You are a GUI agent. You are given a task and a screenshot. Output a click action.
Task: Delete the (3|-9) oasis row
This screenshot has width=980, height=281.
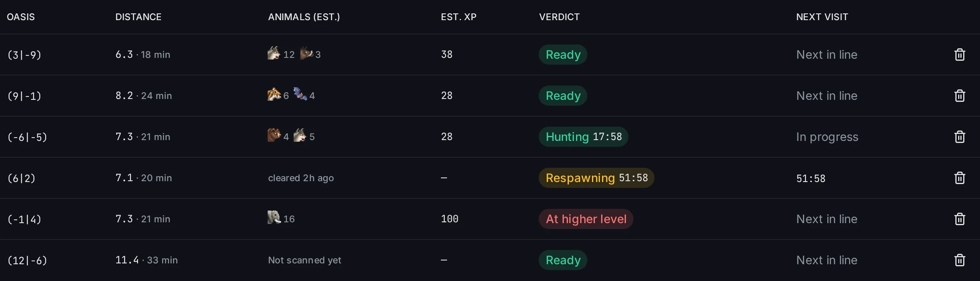[959, 55]
